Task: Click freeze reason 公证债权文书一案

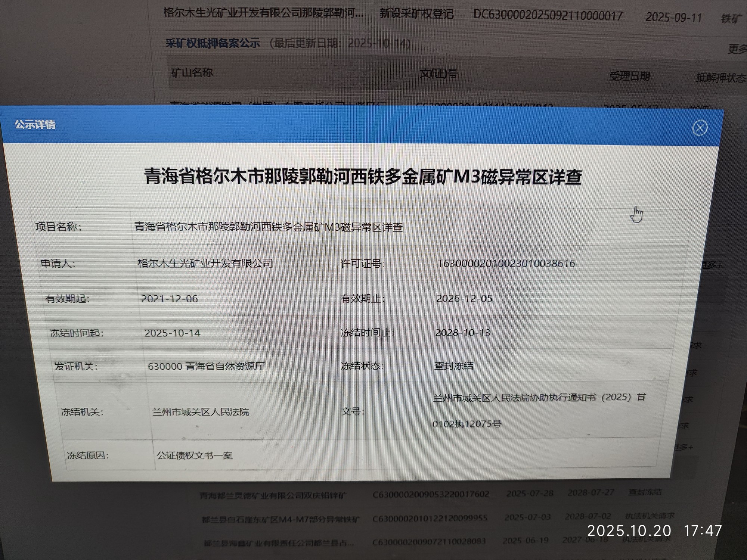Action: click(195, 455)
